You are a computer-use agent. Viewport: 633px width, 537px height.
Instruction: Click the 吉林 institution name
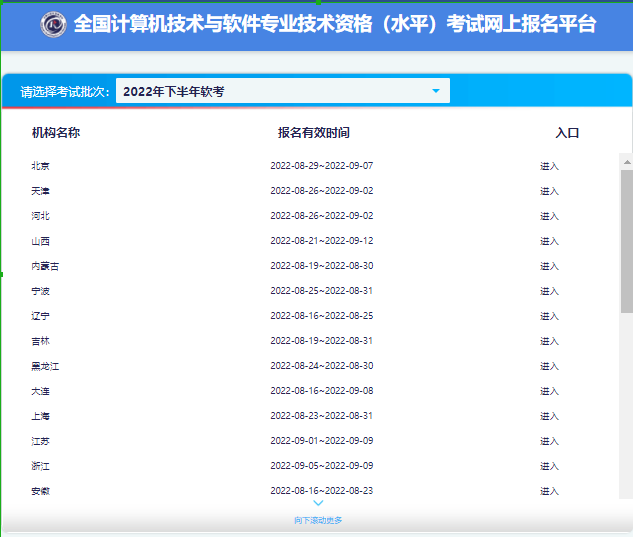40,341
